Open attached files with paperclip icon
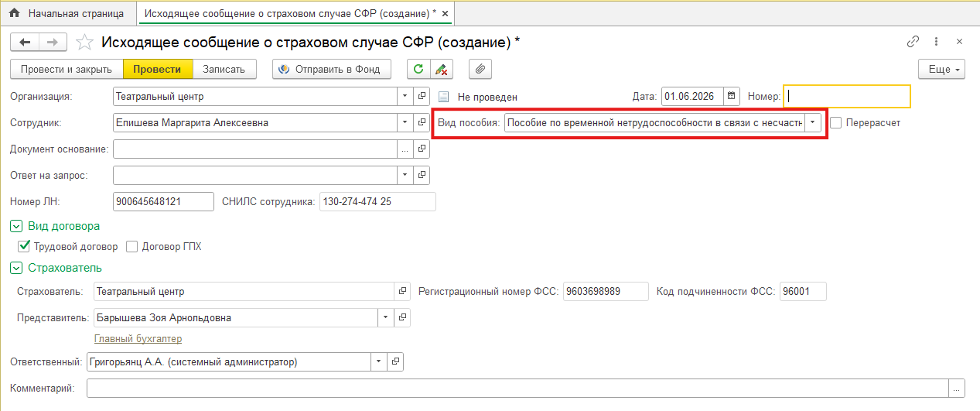 click(x=480, y=69)
